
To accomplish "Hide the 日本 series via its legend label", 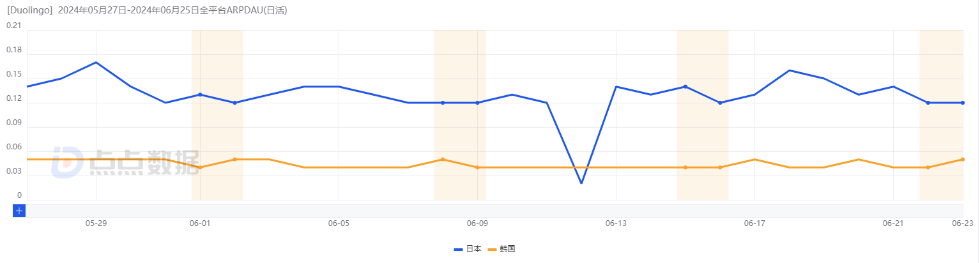I will [x=473, y=249].
